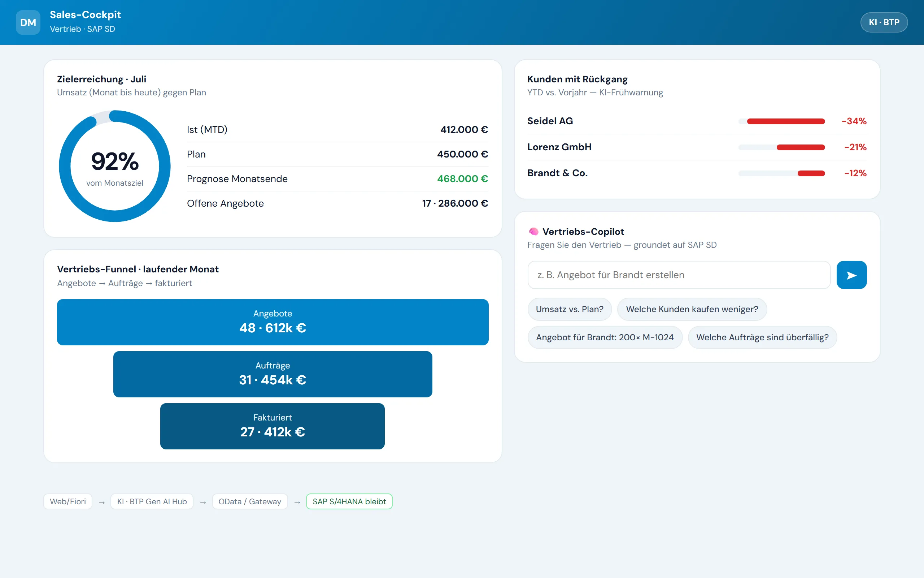The width and height of the screenshot is (924, 578).
Task: Click the 'KI · BTP Gen AI Hub' chip
Action: pos(152,501)
